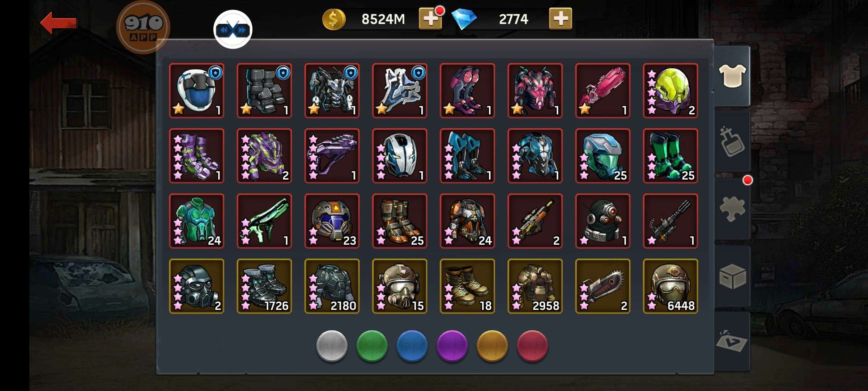Filter items by green rarity circle
Viewport: 868px width, 391px height.
click(372, 346)
